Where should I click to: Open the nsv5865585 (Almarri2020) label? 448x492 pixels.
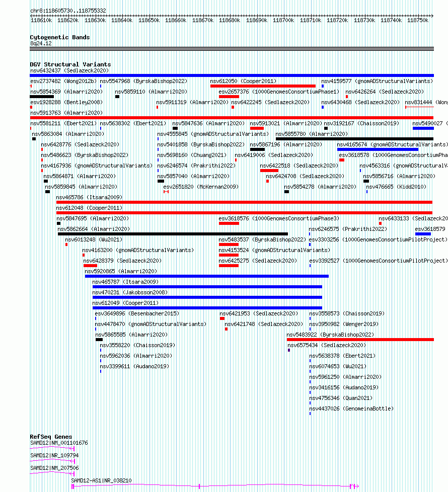[131, 335]
